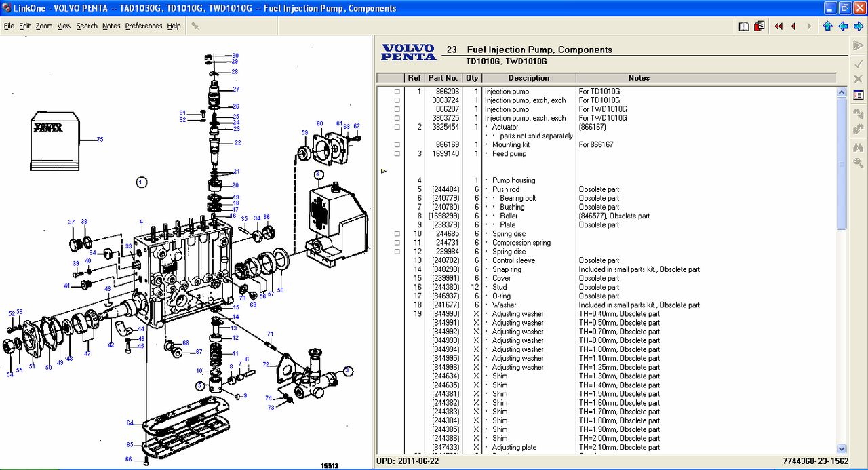Image resolution: width=868 pixels, height=470 pixels.
Task: Click the parts list scrollbar thumb
Action: [x=842, y=163]
